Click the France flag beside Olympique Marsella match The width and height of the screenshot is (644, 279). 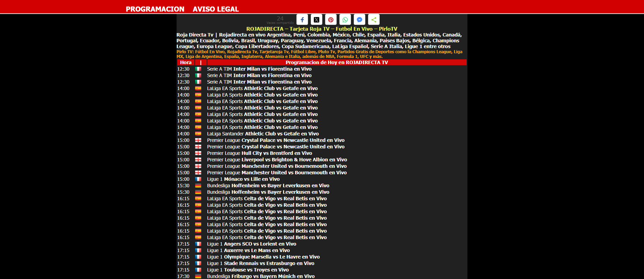pyautogui.click(x=198, y=257)
